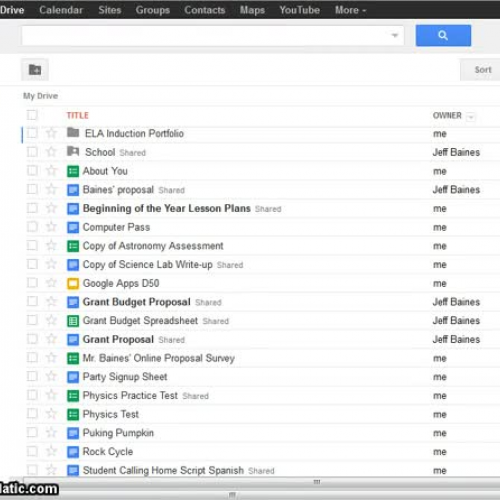Sort by the TITLE column header
Viewport: 500px width, 500px height.
coord(77,115)
